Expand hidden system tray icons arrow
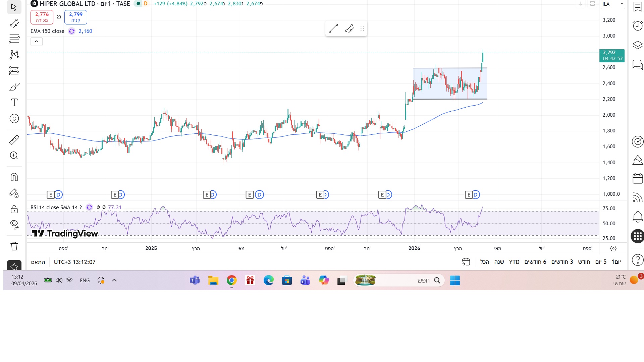 click(x=114, y=280)
